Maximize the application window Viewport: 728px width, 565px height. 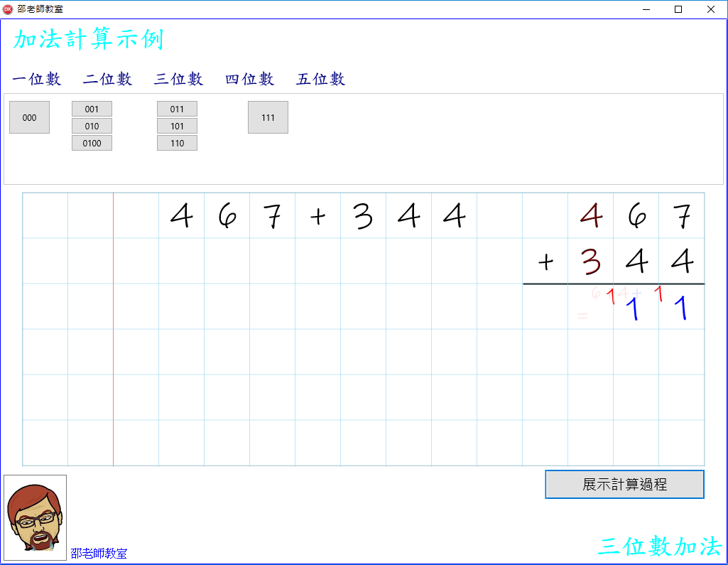[678, 9]
